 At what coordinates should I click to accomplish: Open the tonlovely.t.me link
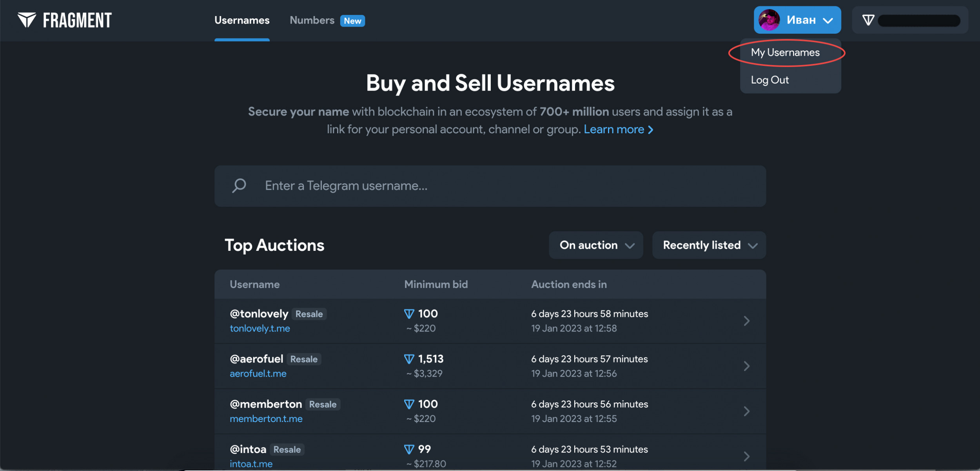[260, 328]
